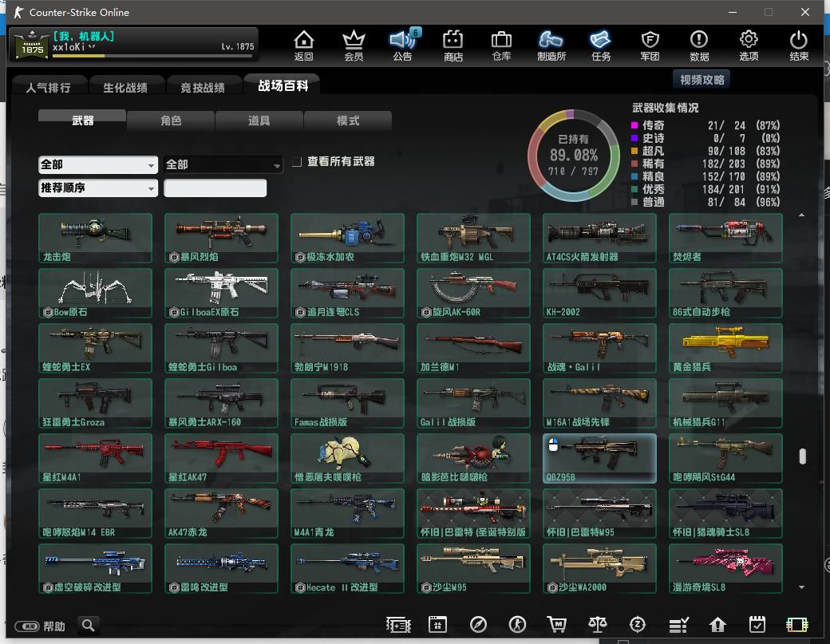Toggle the 查看所有武器 checkbox
This screenshot has width=830, height=644.
pyautogui.click(x=297, y=161)
